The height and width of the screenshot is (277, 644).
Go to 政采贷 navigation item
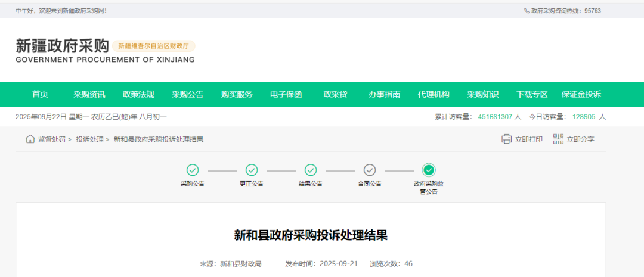tap(335, 94)
